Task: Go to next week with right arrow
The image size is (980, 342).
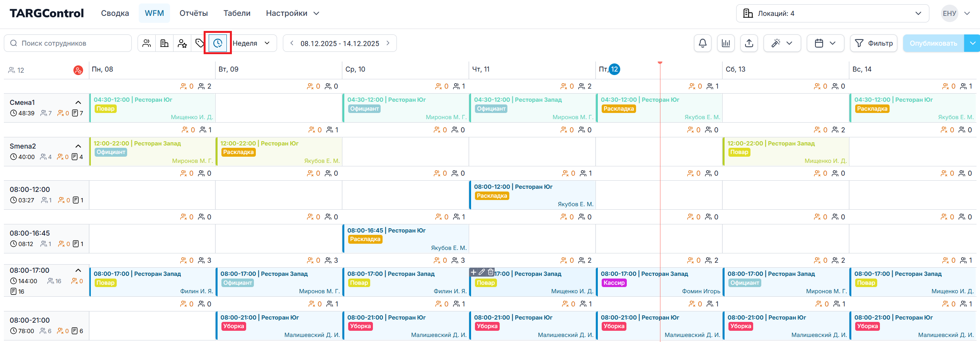Action: click(x=388, y=43)
